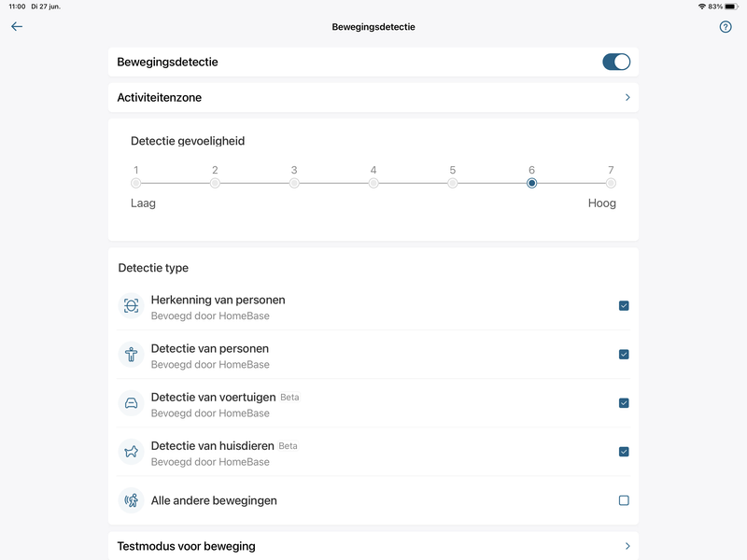Tap the all other motions icon
The height and width of the screenshot is (560, 747).
tap(131, 500)
